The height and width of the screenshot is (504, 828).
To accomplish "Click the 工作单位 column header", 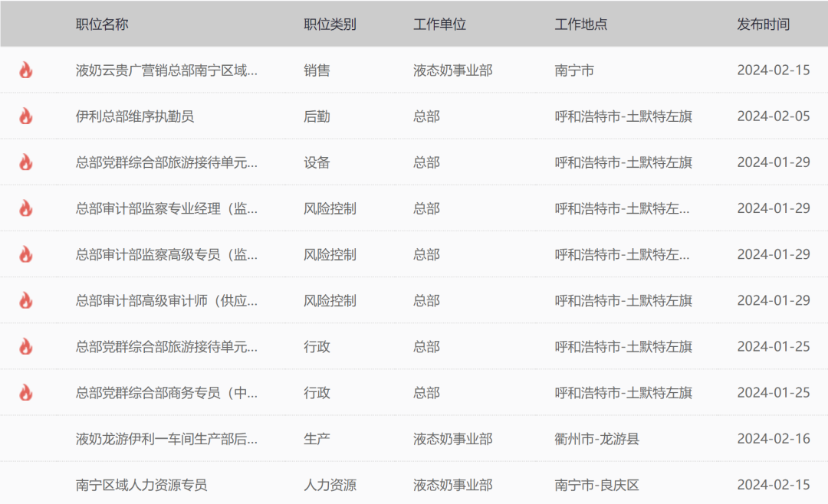I will [x=439, y=25].
